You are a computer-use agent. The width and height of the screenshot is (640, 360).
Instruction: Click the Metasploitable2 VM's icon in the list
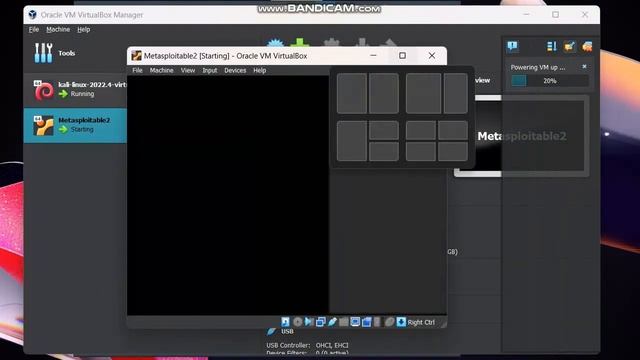pyautogui.click(x=44, y=125)
